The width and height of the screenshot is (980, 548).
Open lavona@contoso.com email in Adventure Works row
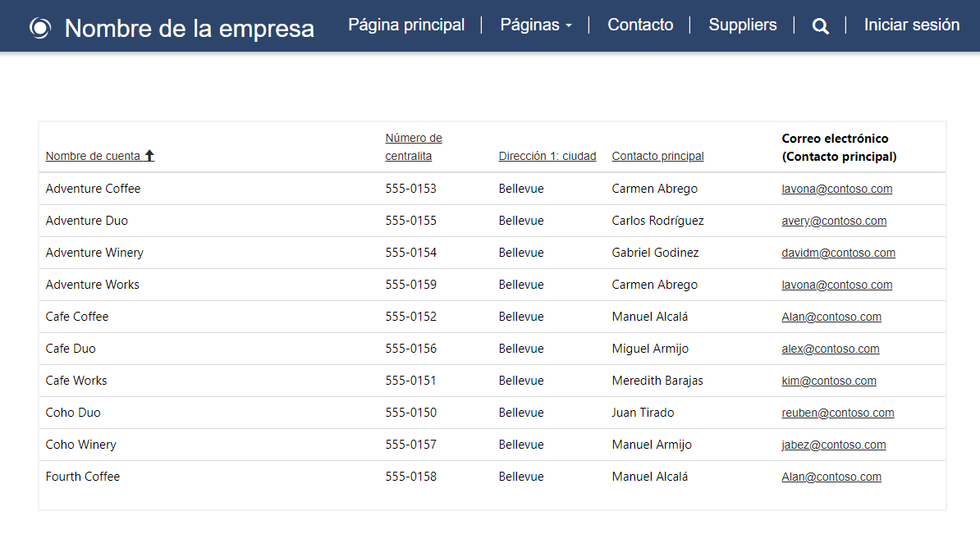coord(837,285)
